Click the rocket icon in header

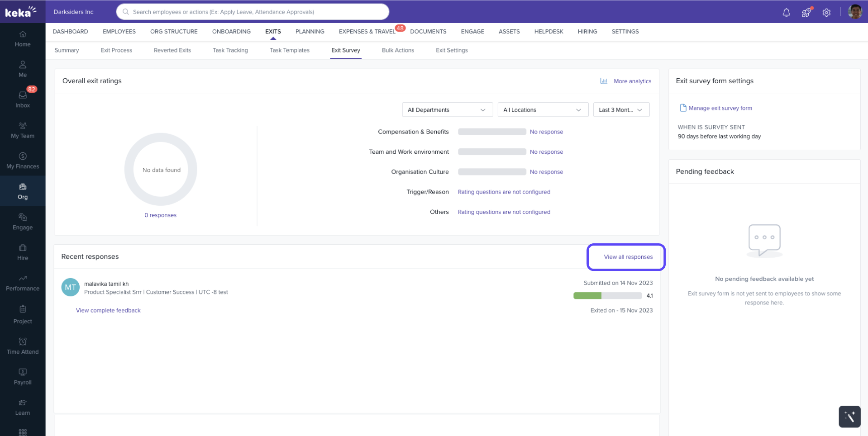[806, 13]
